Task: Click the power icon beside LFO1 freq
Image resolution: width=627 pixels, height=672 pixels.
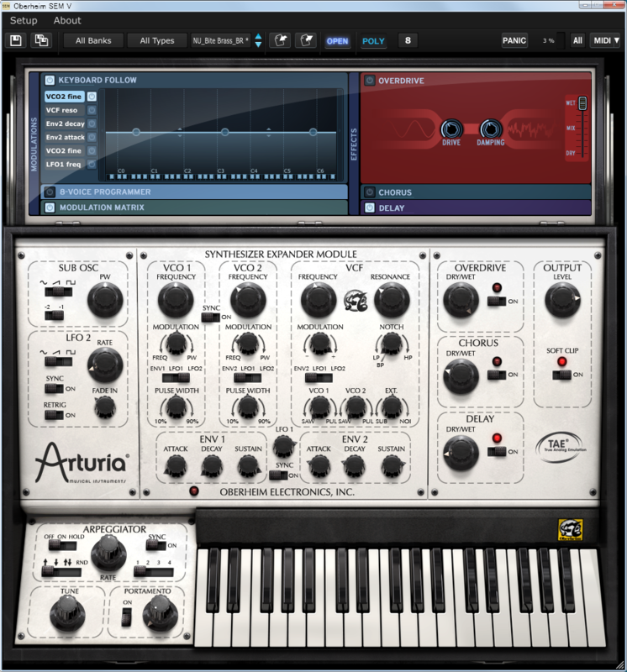Action: [92, 164]
